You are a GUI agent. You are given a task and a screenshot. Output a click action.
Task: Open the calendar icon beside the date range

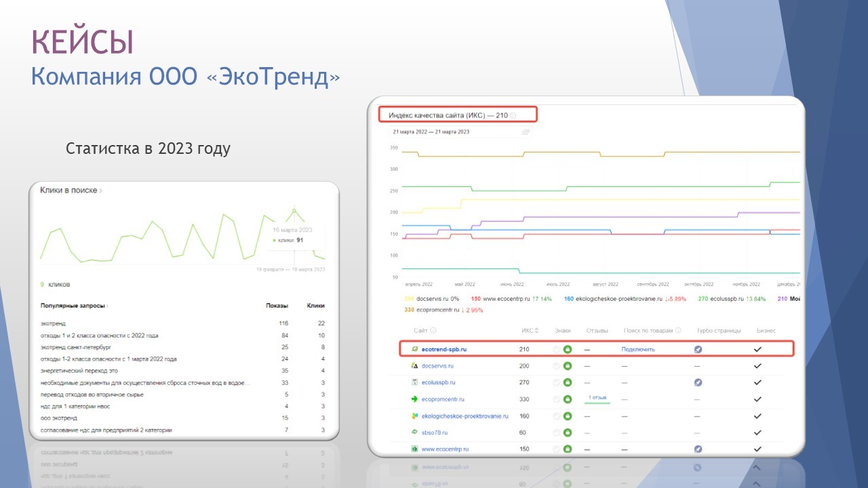[526, 132]
